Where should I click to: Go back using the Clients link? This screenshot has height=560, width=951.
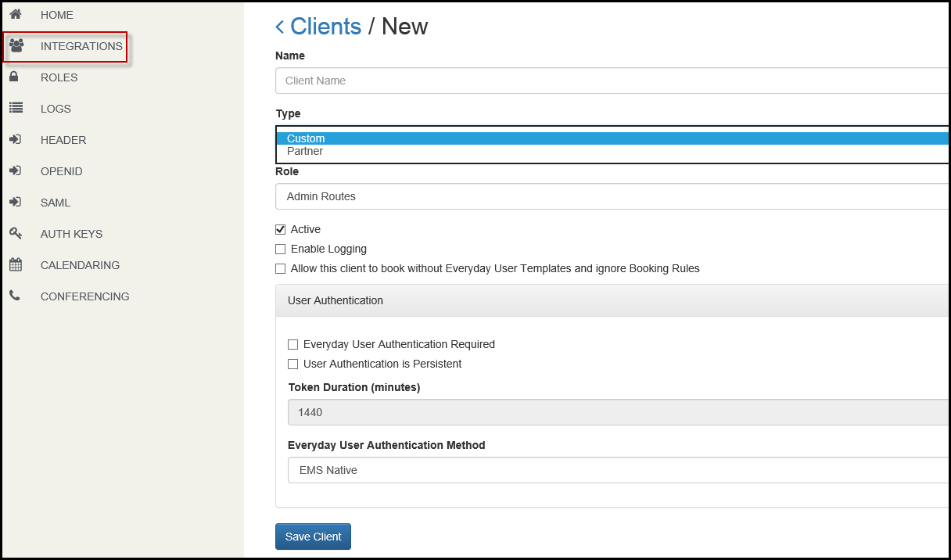click(x=325, y=26)
